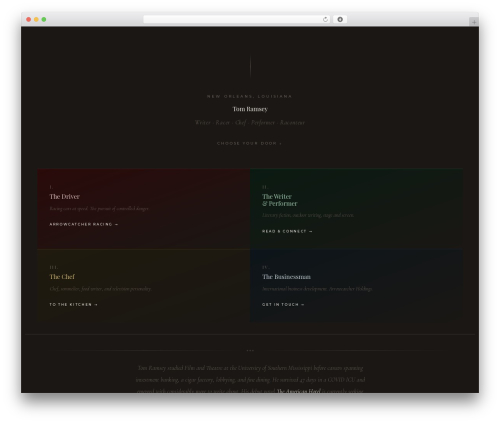Focus the browser address bar

237,19
